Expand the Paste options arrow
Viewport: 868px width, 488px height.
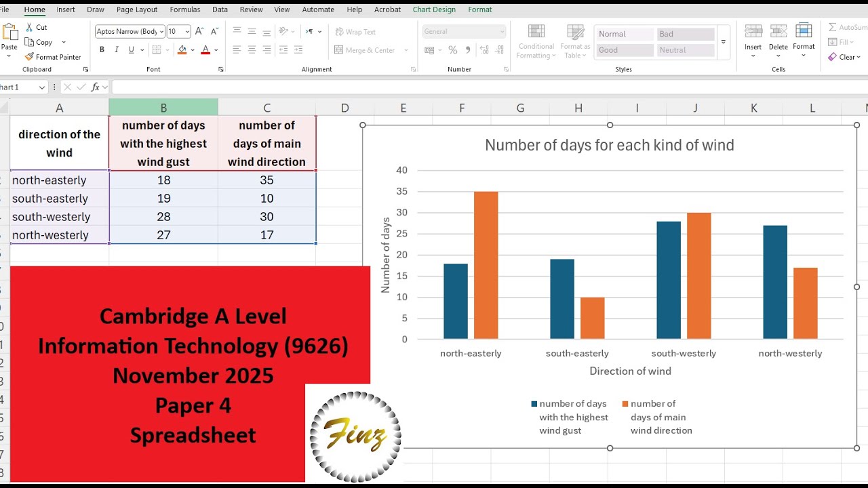point(9,56)
